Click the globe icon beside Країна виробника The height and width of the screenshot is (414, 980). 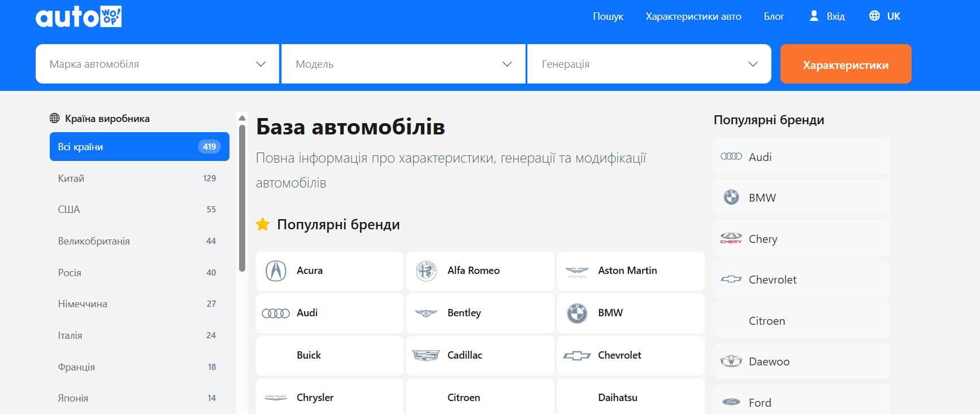55,118
